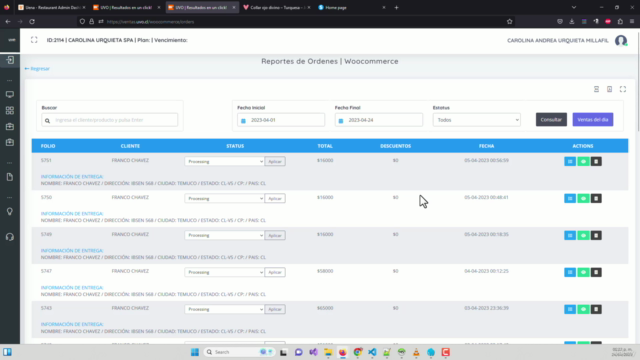Click Aplicar for order 5743
This screenshot has width=640, height=360.
click(275, 309)
